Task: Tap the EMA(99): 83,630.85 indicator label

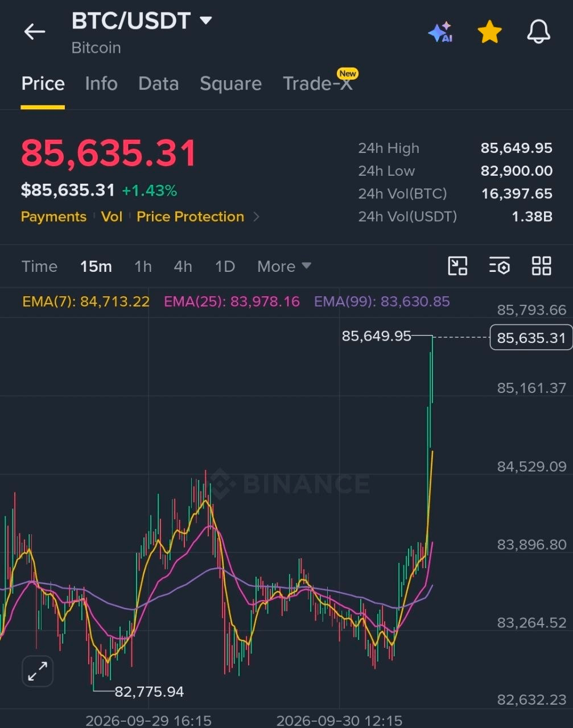Action: point(382,301)
